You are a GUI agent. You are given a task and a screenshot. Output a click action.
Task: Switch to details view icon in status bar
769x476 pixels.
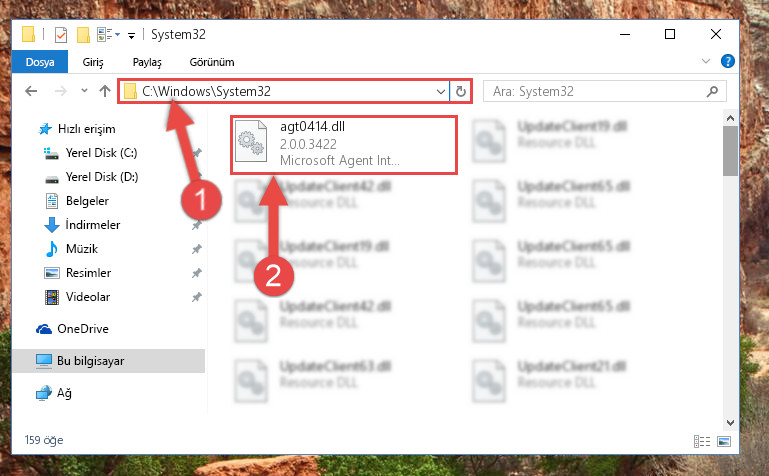click(x=702, y=441)
